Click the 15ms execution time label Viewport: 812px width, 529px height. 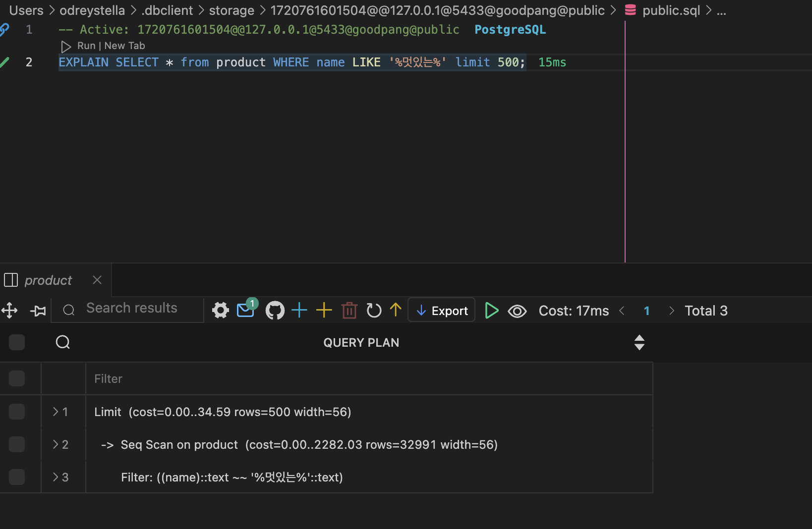tap(552, 62)
